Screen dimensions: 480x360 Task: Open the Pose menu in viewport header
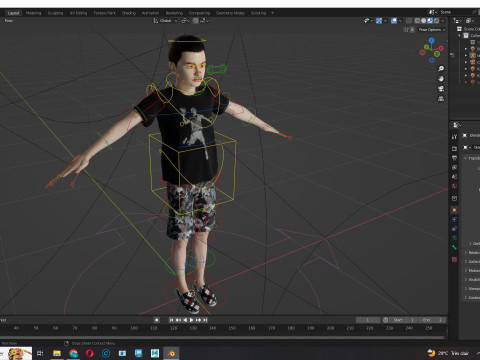point(9,21)
